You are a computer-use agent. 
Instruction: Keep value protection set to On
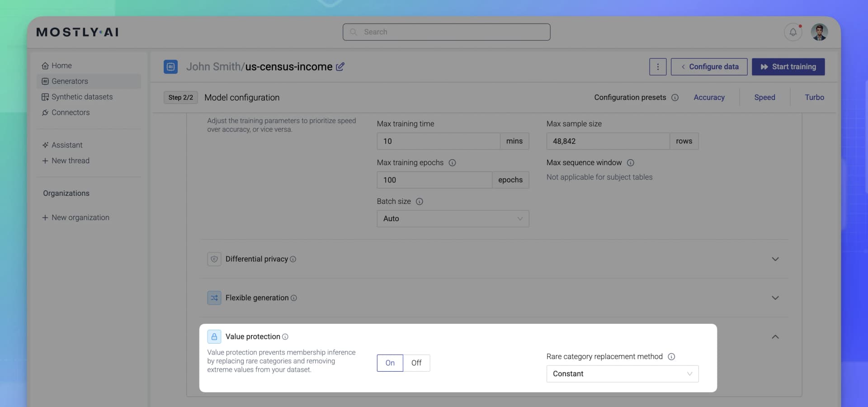(389, 363)
